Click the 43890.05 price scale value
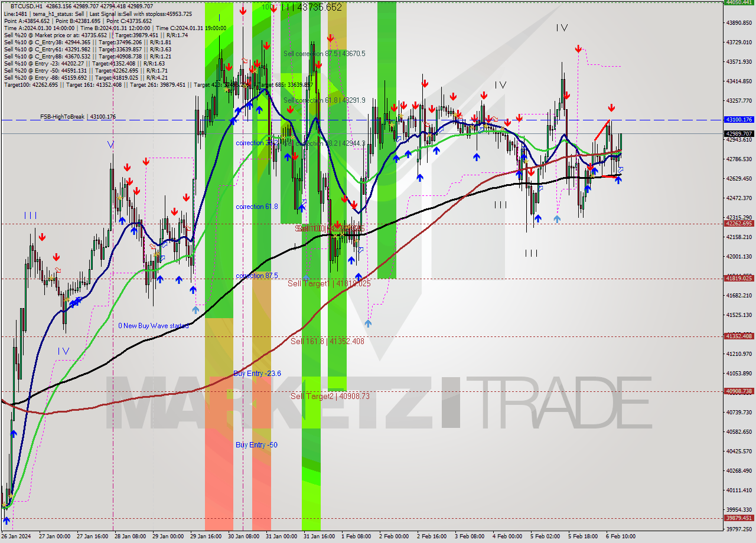Image resolution: width=756 pixels, height=543 pixels. (x=739, y=22)
